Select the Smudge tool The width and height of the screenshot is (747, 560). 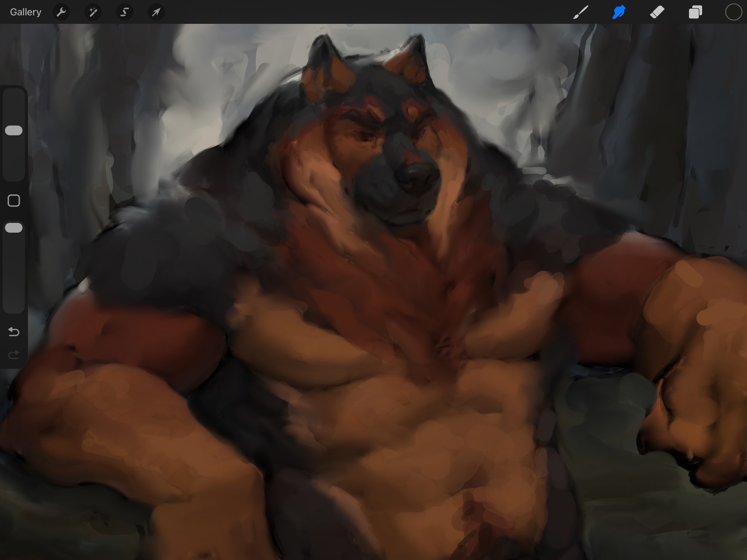(x=619, y=12)
